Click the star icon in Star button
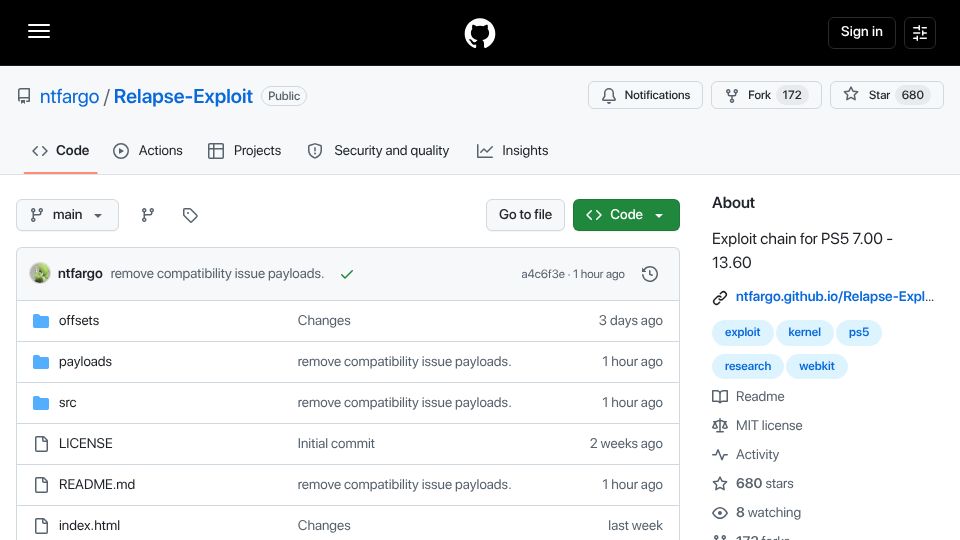The width and height of the screenshot is (960, 540). (850, 94)
